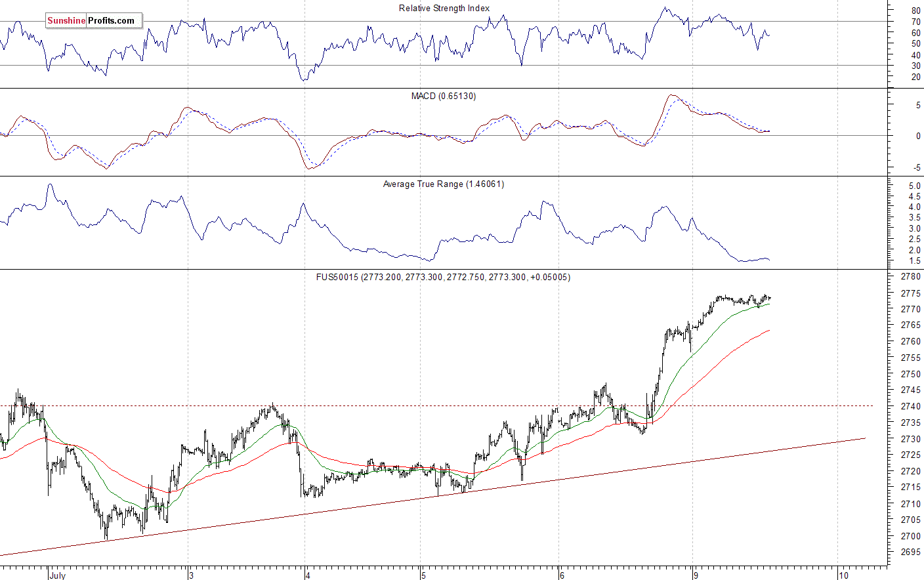
Task: Click the RSI 80 scale label
Action: click(915, 11)
